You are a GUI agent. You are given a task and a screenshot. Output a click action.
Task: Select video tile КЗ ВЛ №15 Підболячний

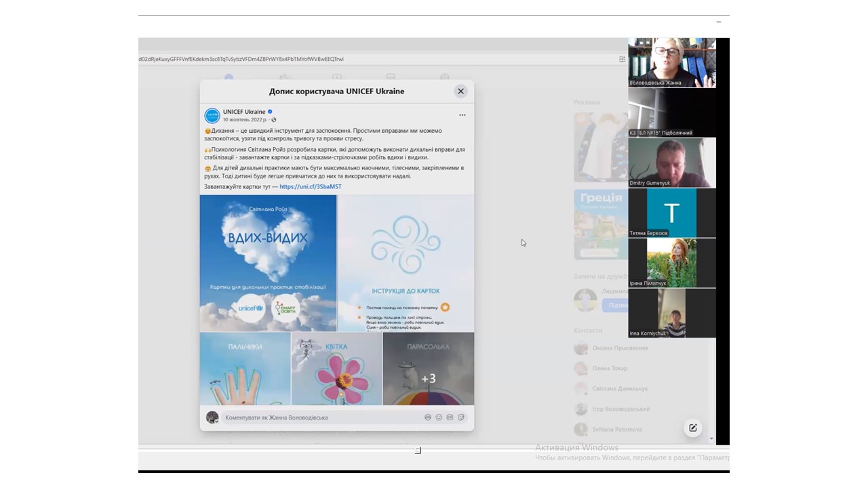[671, 113]
